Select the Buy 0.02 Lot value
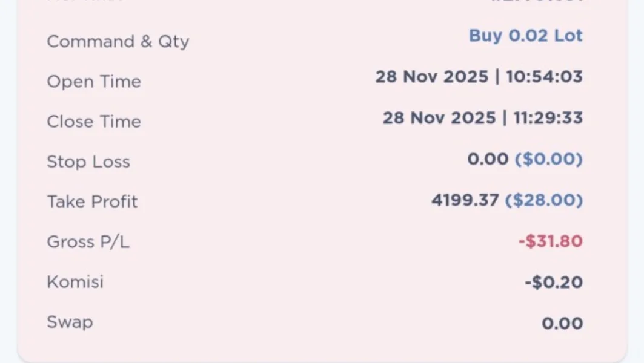 point(525,36)
